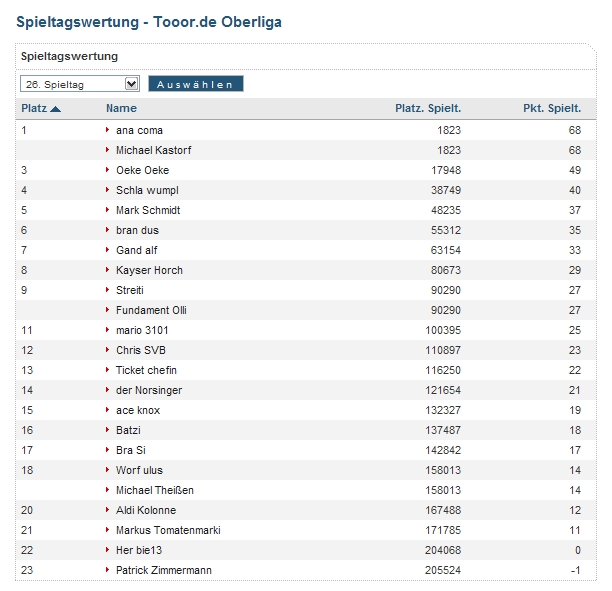
Task: Sort by Pkt. Spielt. column header
Action: (x=551, y=109)
